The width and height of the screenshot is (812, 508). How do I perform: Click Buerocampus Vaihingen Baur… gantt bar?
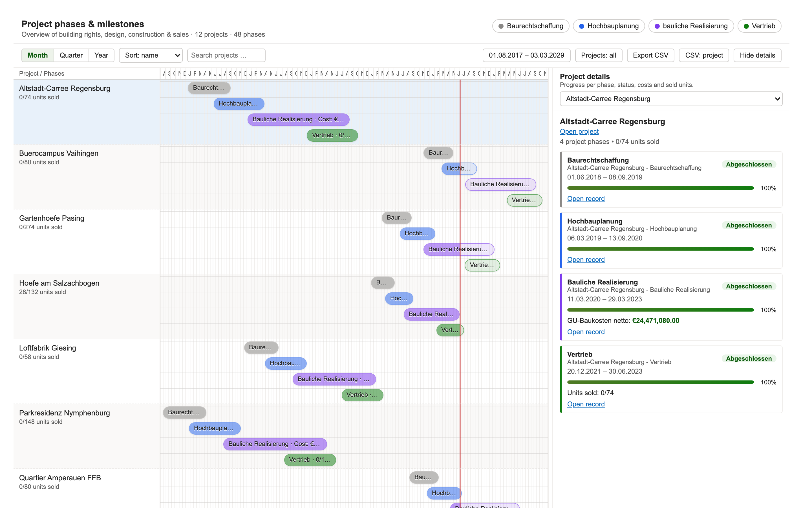tap(438, 152)
